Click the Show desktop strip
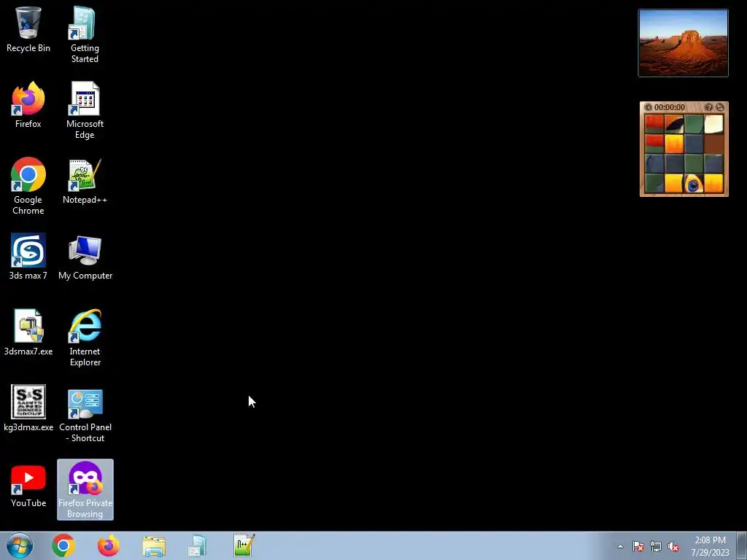747x560 pixels. pos(742,545)
